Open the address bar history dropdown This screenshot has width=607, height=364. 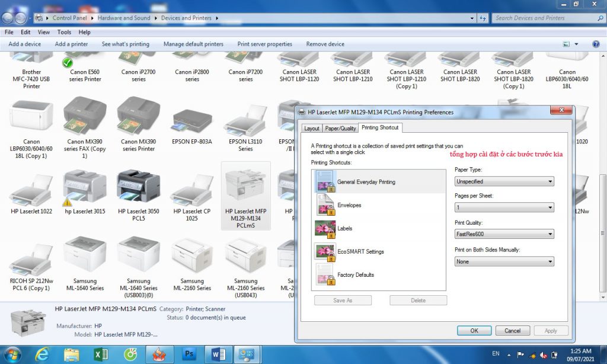pos(472,18)
